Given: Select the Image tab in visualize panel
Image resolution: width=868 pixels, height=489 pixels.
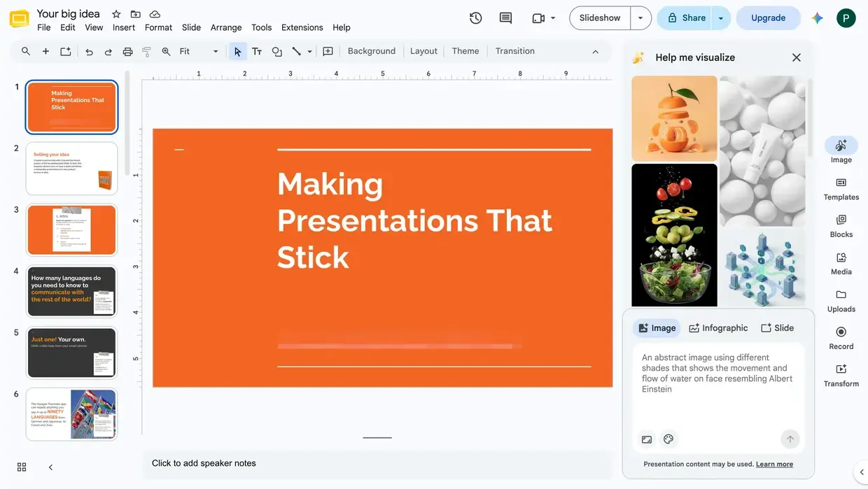Looking at the screenshot, I should (x=657, y=328).
